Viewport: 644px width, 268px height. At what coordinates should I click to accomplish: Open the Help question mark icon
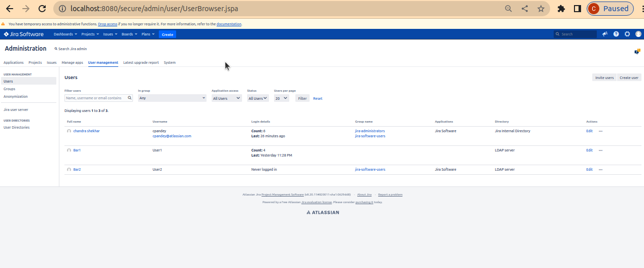click(x=616, y=34)
